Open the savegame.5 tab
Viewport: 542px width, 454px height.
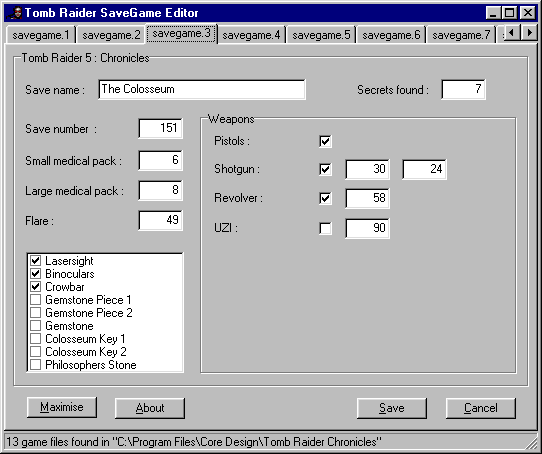(321, 35)
